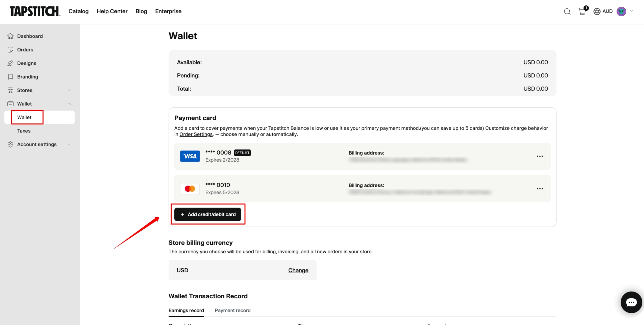Open the Catalog menu

tap(78, 11)
